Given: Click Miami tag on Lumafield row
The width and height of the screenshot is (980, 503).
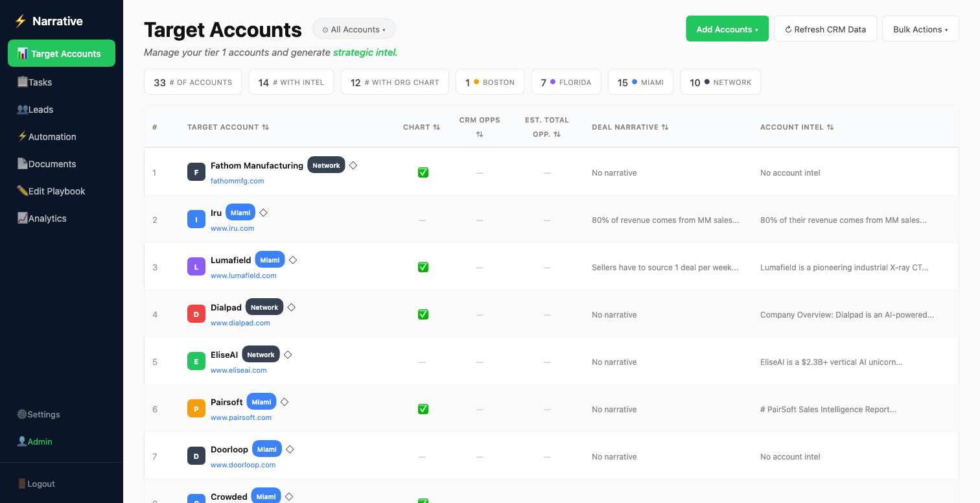Looking at the screenshot, I should (x=270, y=260).
